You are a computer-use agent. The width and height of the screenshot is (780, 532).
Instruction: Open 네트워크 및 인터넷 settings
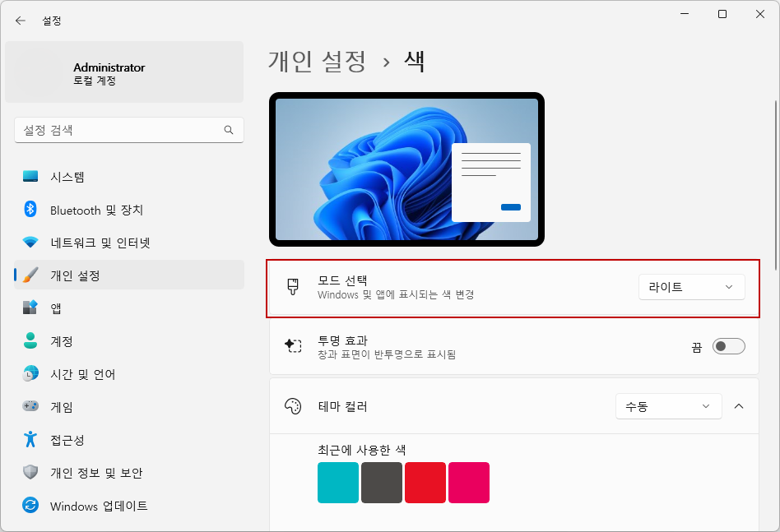[129, 242]
